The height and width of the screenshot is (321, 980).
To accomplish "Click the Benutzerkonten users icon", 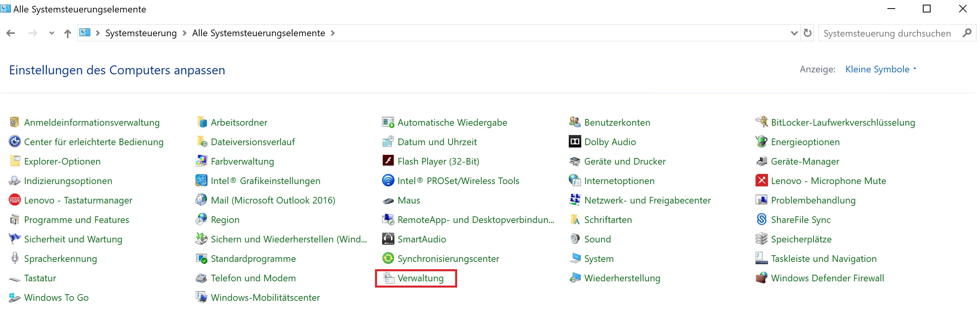I will point(575,122).
